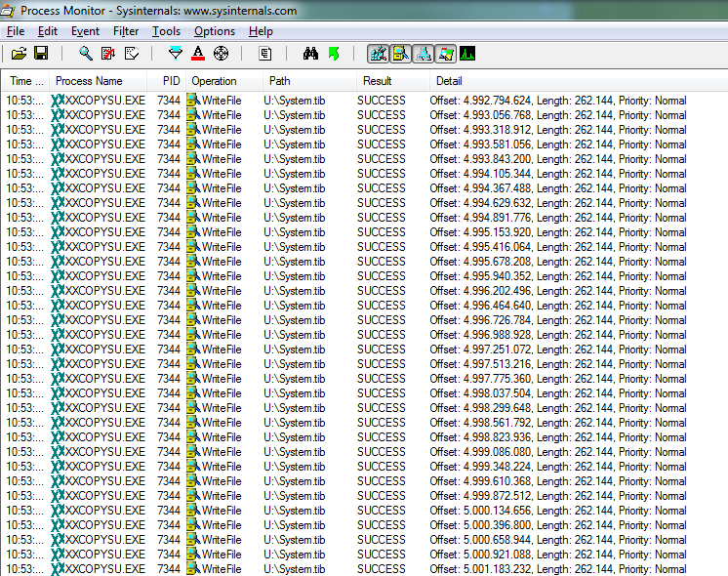728x576 pixels.
Task: Click the Result column header
Action: pos(392,81)
